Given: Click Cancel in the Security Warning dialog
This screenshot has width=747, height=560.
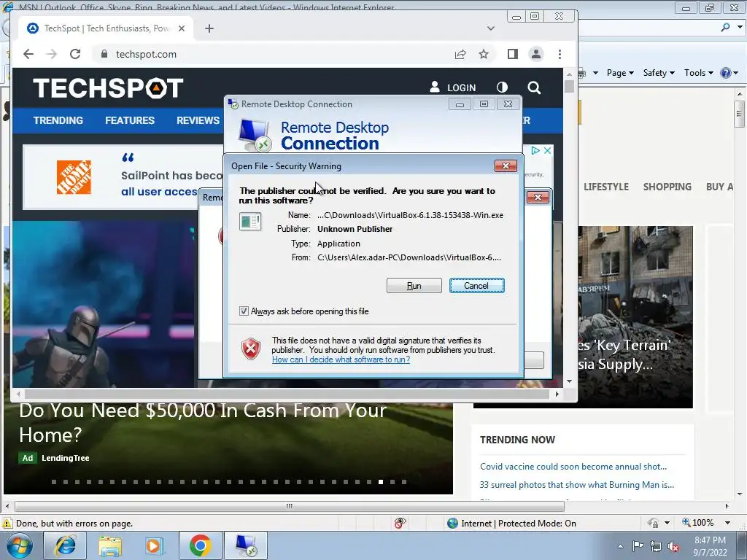Looking at the screenshot, I should (476, 286).
